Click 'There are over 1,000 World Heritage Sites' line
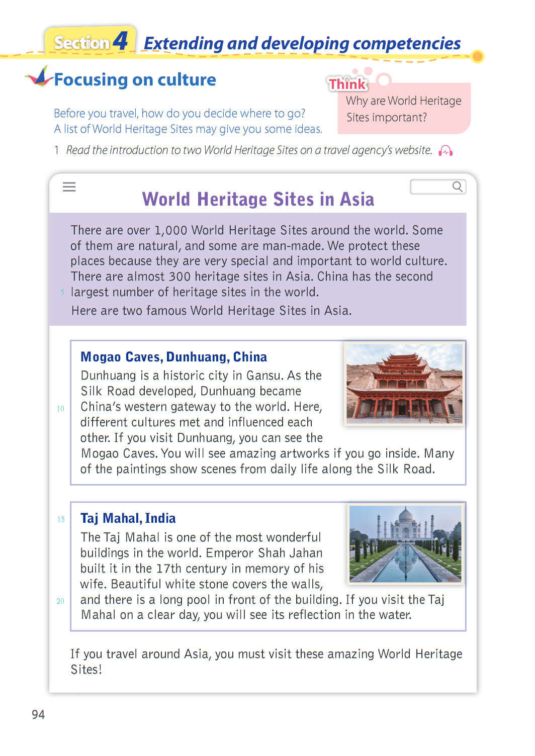This screenshot has height=756, width=535. tap(257, 230)
